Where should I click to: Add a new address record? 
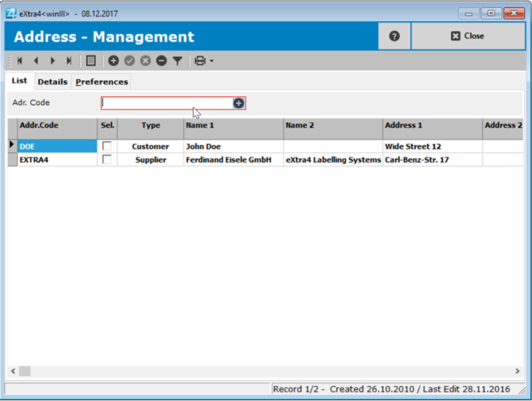[112, 60]
